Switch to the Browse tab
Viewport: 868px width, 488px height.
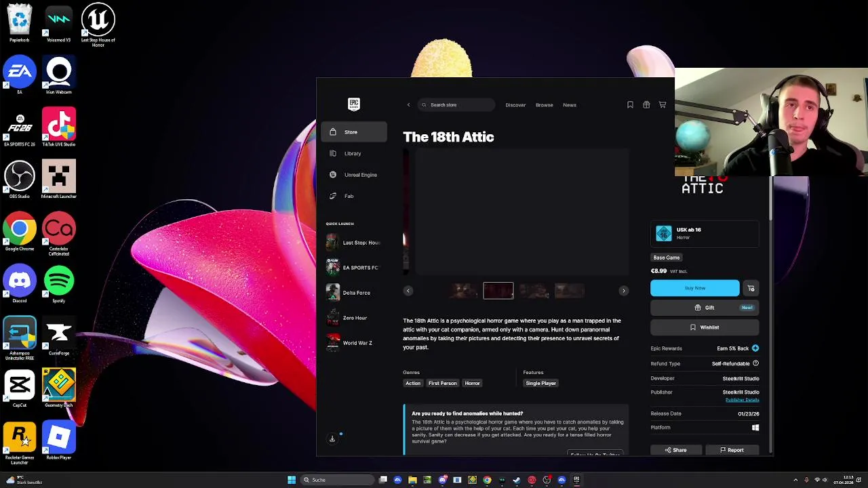click(x=545, y=105)
